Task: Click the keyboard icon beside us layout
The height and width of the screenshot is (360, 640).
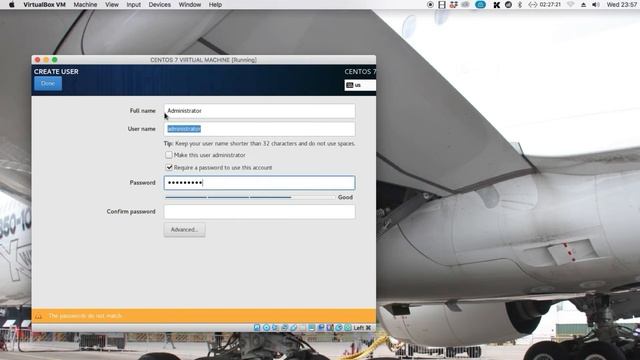Action: pyautogui.click(x=350, y=85)
